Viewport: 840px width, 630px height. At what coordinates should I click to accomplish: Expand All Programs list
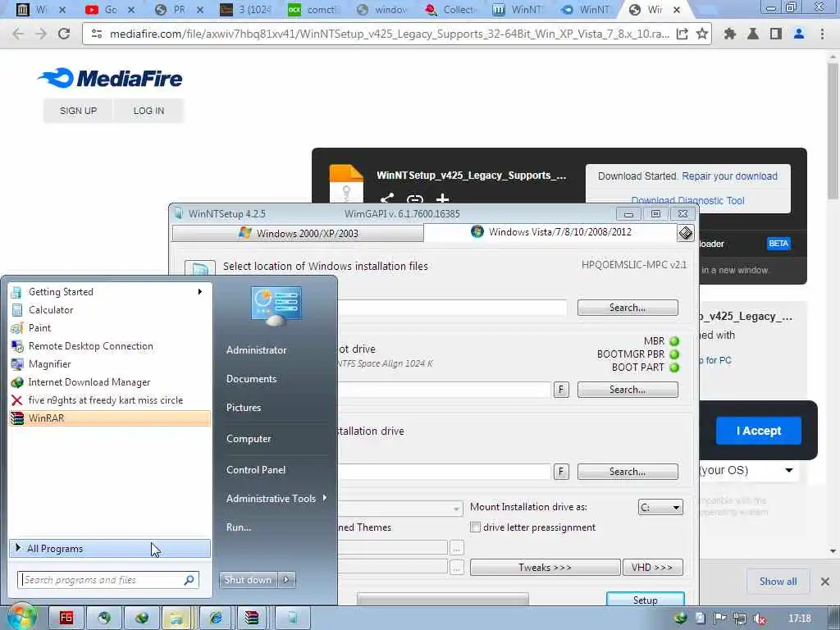(110, 549)
